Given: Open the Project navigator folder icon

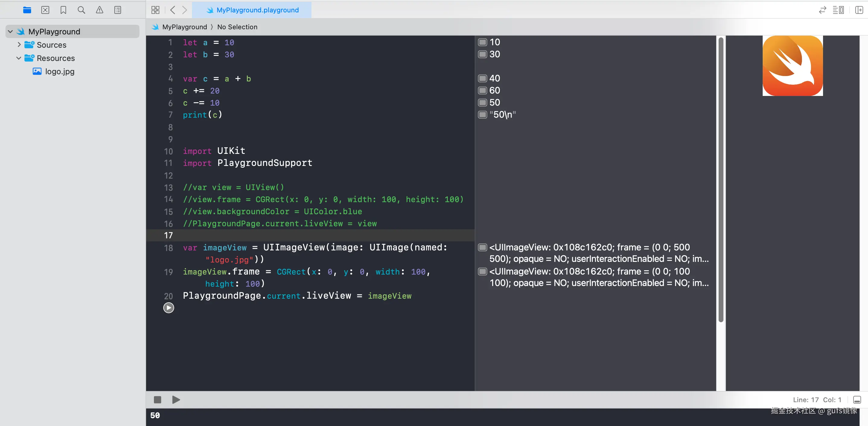Looking at the screenshot, I should pyautogui.click(x=27, y=10).
